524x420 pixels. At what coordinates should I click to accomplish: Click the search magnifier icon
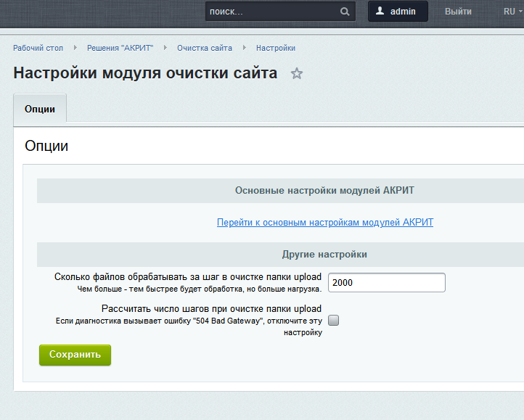point(345,12)
